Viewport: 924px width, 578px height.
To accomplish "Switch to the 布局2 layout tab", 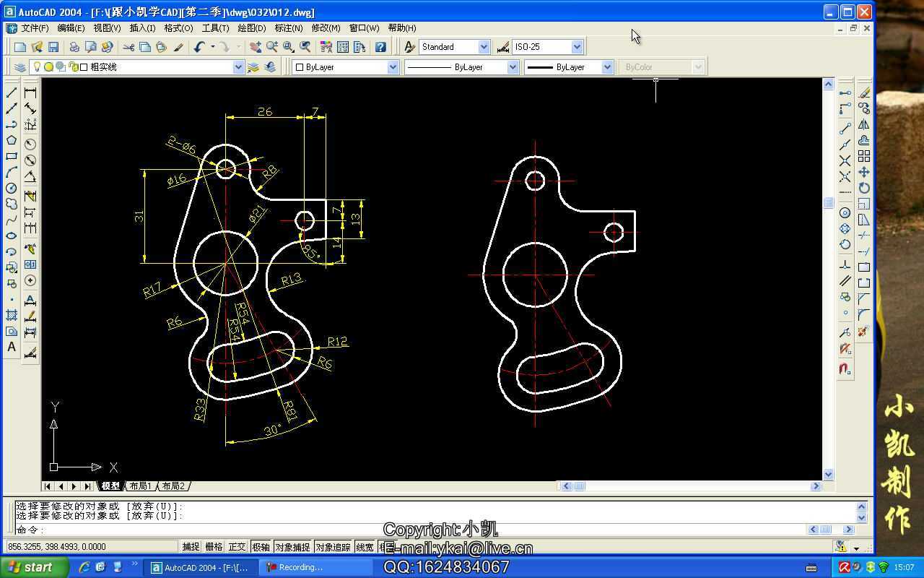I will tap(173, 486).
